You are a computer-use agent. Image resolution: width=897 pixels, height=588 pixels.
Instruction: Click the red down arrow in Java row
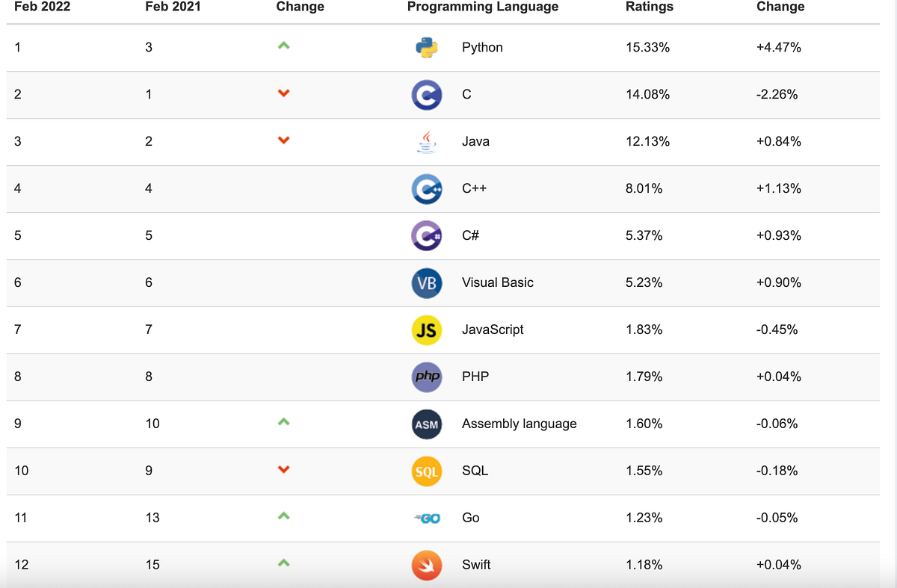[x=283, y=140]
